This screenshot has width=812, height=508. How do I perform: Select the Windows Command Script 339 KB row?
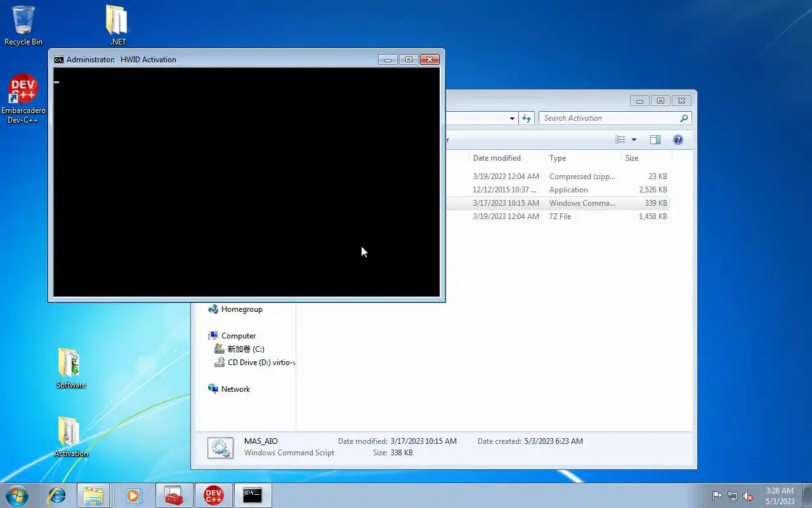558,203
